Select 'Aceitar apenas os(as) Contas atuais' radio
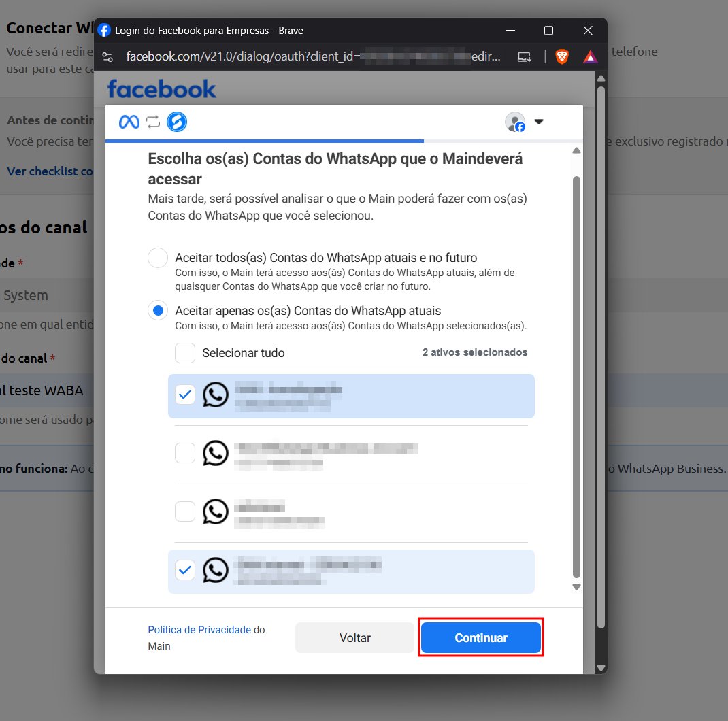Viewport: 728px width, 721px height. [158, 311]
